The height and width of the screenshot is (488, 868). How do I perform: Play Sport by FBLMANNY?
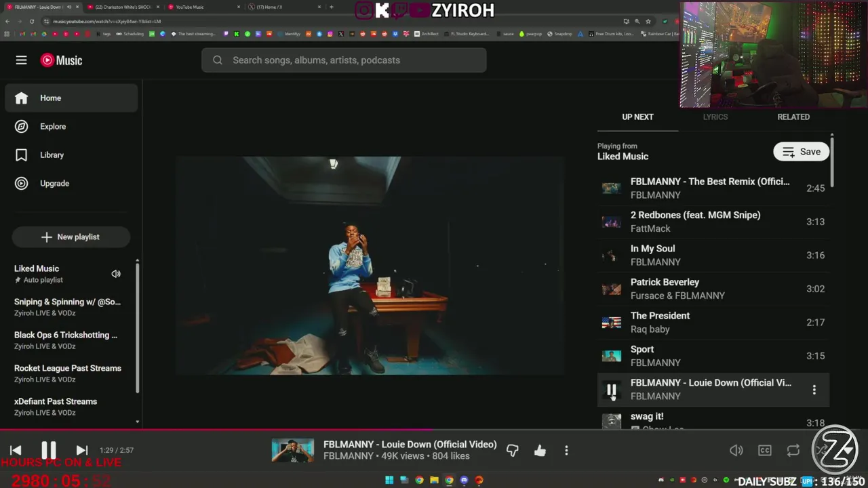coord(713,356)
